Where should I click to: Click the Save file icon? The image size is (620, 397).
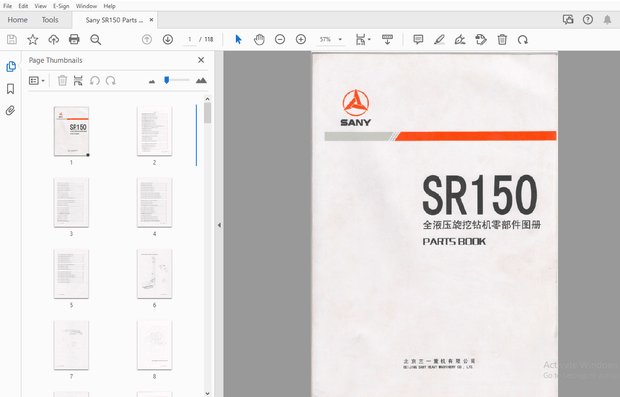(12, 40)
